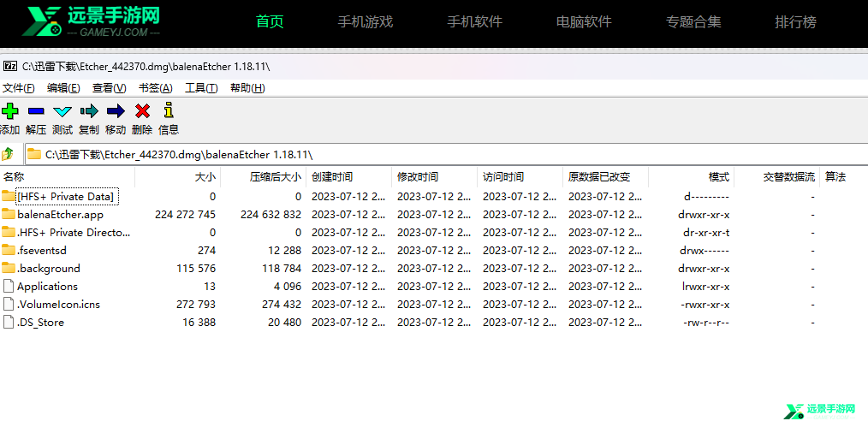Click packed size value 274 432
868x433 pixels.
pos(282,305)
